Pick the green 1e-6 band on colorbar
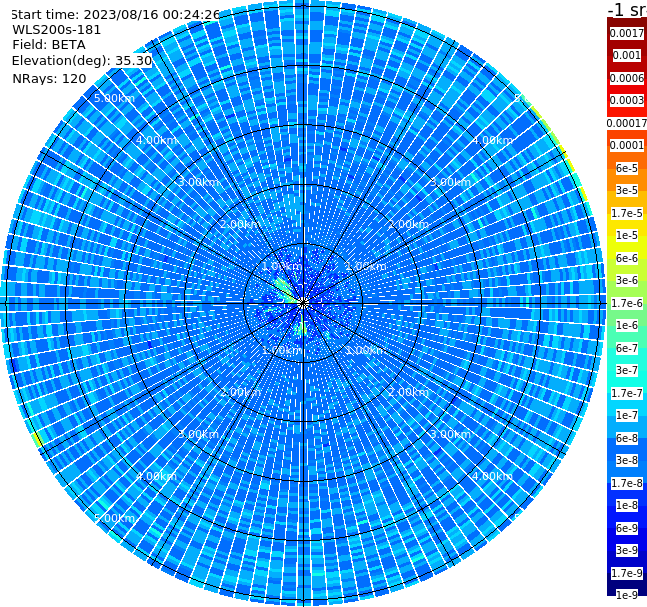Image resolution: width=647 pixels, height=607 pixels. (x=627, y=326)
